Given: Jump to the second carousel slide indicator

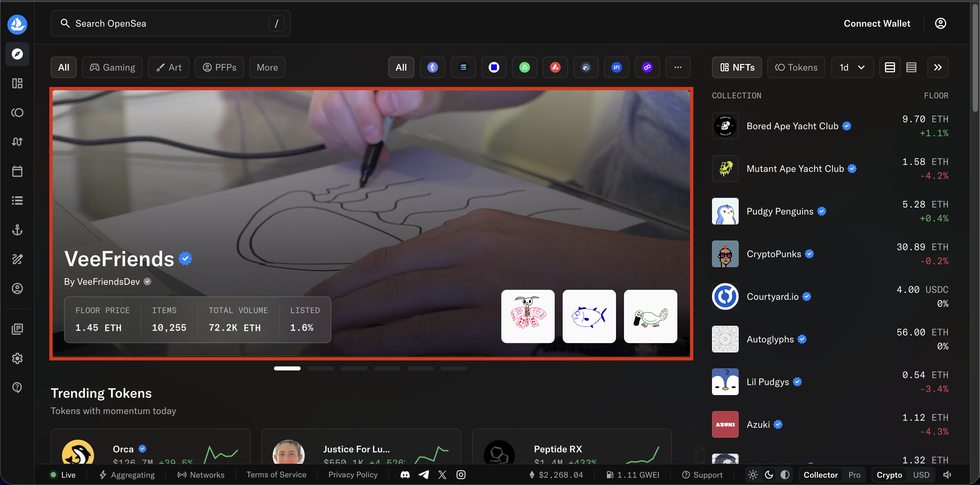Looking at the screenshot, I should (x=321, y=368).
